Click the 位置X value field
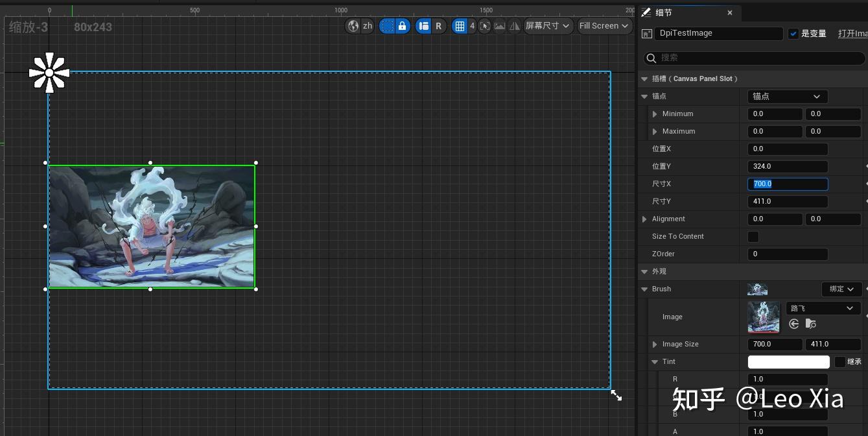Viewport: 868px width, 436px height. coord(788,149)
